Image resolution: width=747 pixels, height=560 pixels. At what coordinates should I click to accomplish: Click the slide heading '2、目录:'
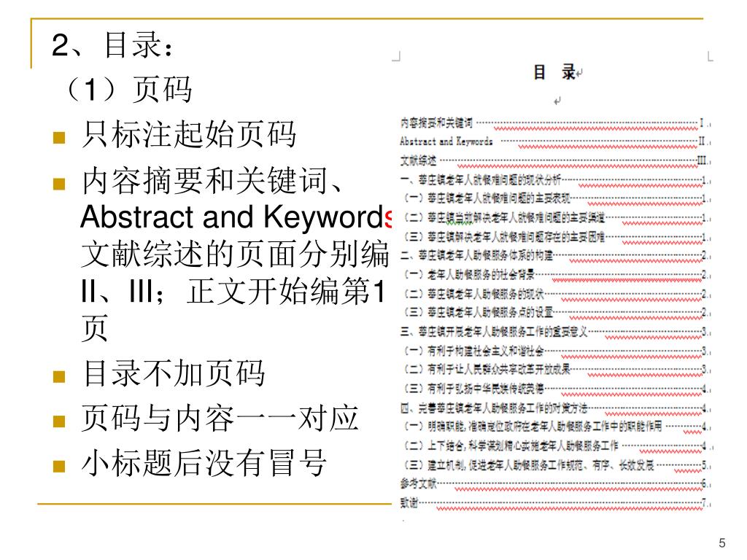click(113, 44)
